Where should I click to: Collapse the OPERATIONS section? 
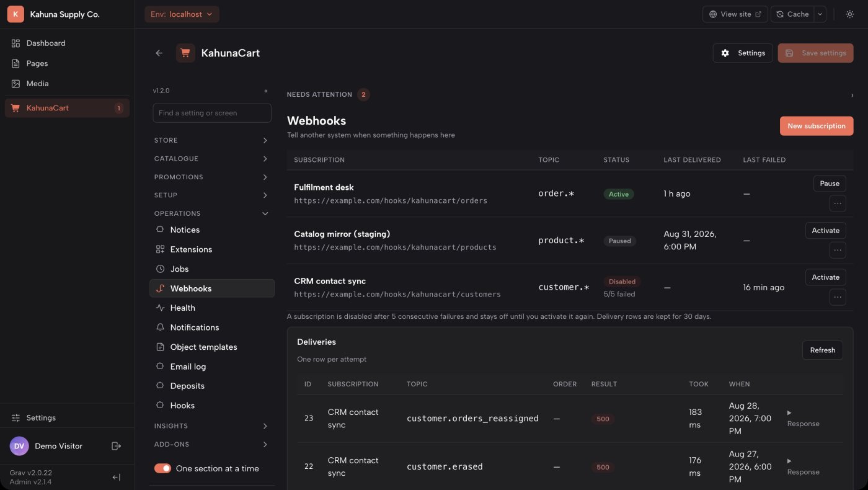[x=211, y=213]
